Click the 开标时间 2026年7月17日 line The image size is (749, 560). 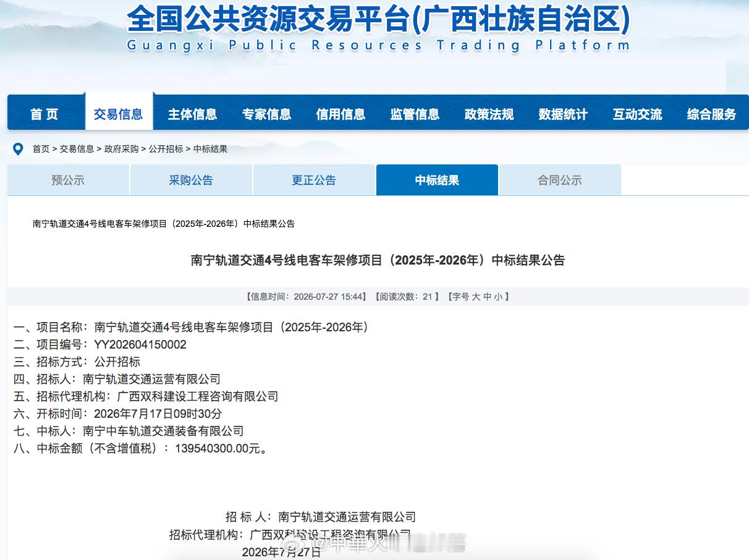point(117,414)
